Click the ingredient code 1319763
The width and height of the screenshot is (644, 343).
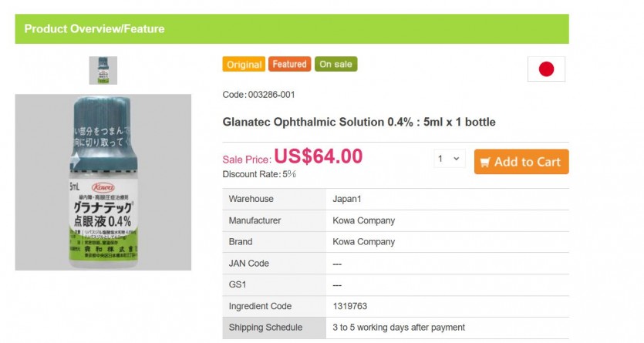350,307
